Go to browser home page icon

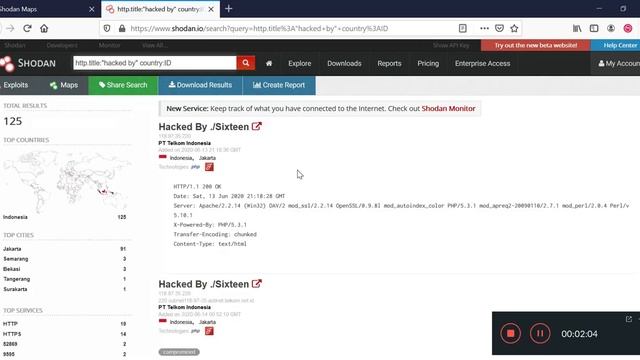(x=44, y=29)
